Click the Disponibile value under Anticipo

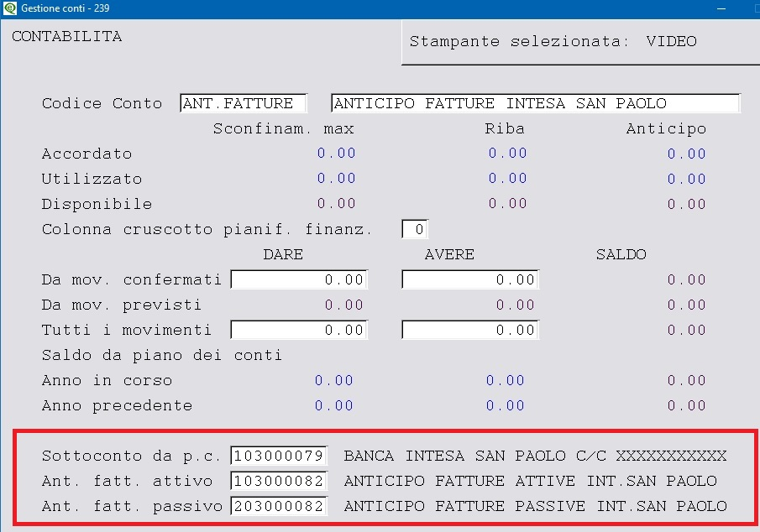click(686, 204)
